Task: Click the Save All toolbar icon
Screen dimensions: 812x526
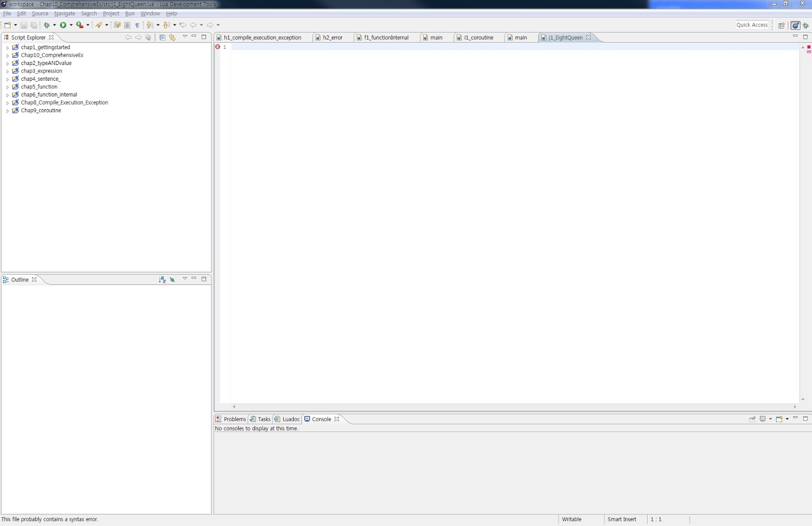Action: tap(34, 25)
